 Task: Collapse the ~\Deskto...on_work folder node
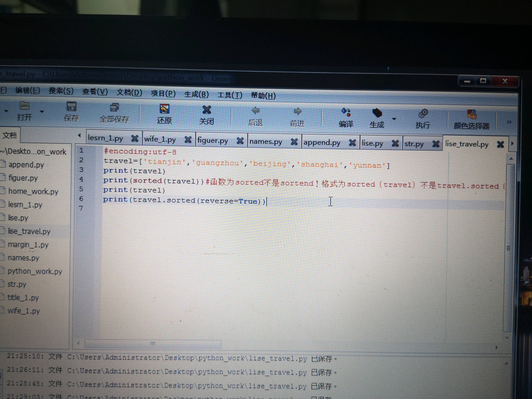point(33,152)
